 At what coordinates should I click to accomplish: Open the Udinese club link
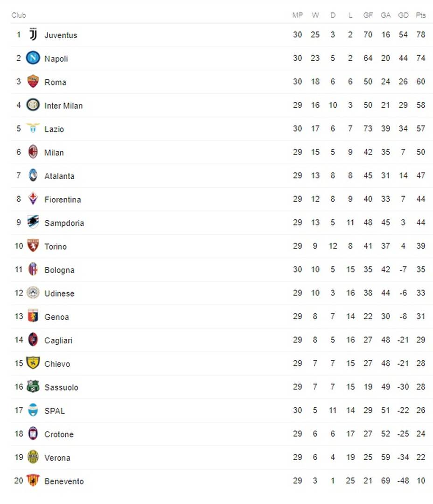click(59, 294)
